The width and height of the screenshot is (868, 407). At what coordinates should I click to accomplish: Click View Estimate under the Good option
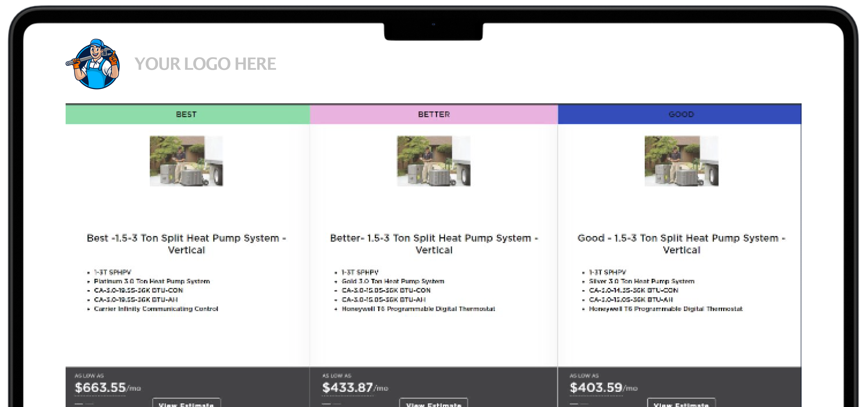[681, 403]
